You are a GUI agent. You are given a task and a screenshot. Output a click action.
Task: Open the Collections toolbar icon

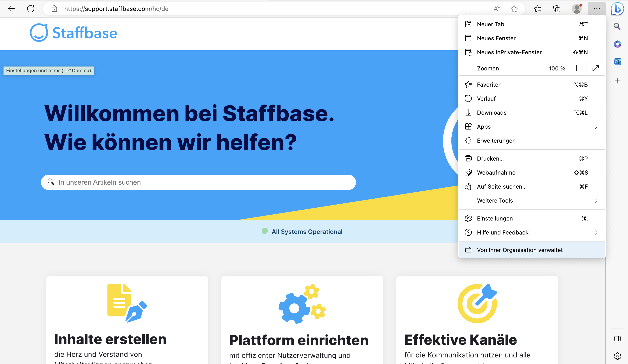coord(557,9)
